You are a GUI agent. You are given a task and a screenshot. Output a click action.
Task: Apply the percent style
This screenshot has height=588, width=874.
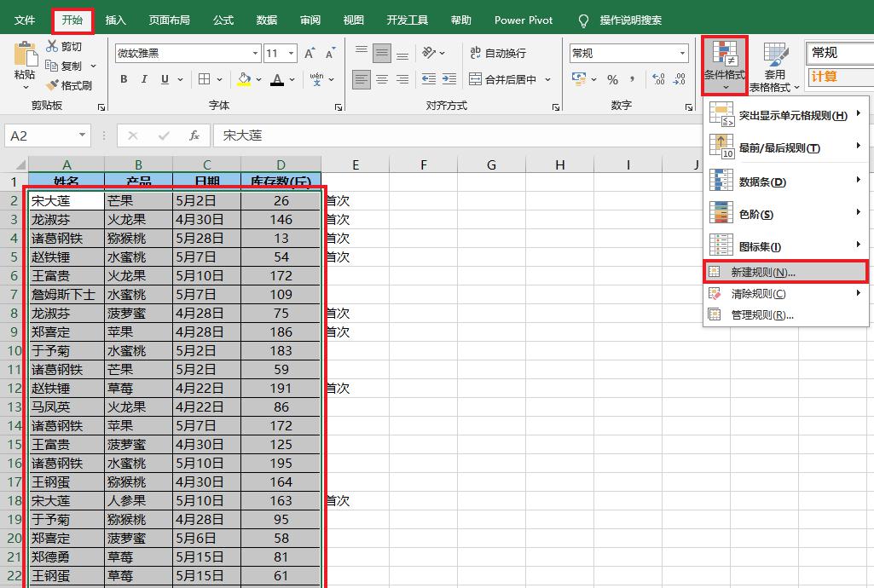click(612, 79)
